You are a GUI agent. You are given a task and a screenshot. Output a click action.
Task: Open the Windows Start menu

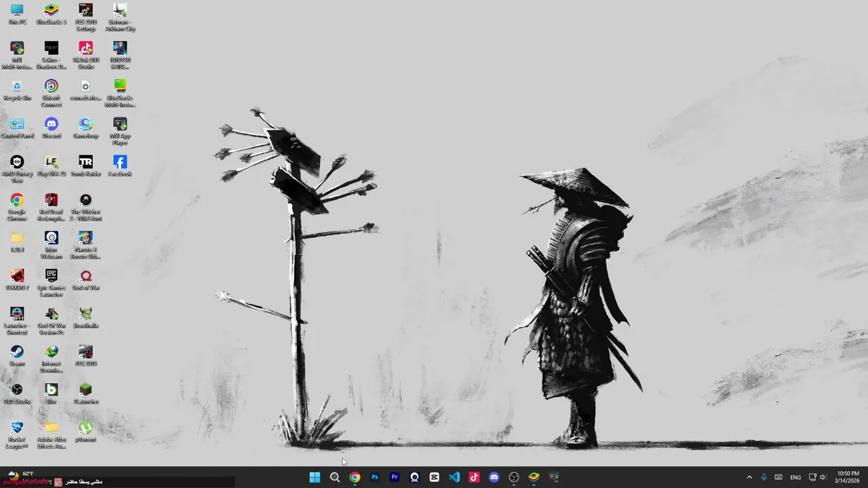[x=315, y=477]
